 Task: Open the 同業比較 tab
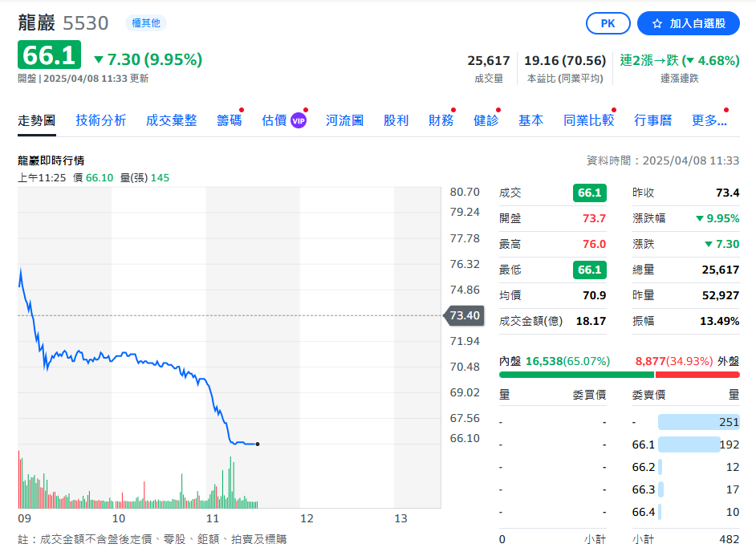[x=588, y=120]
